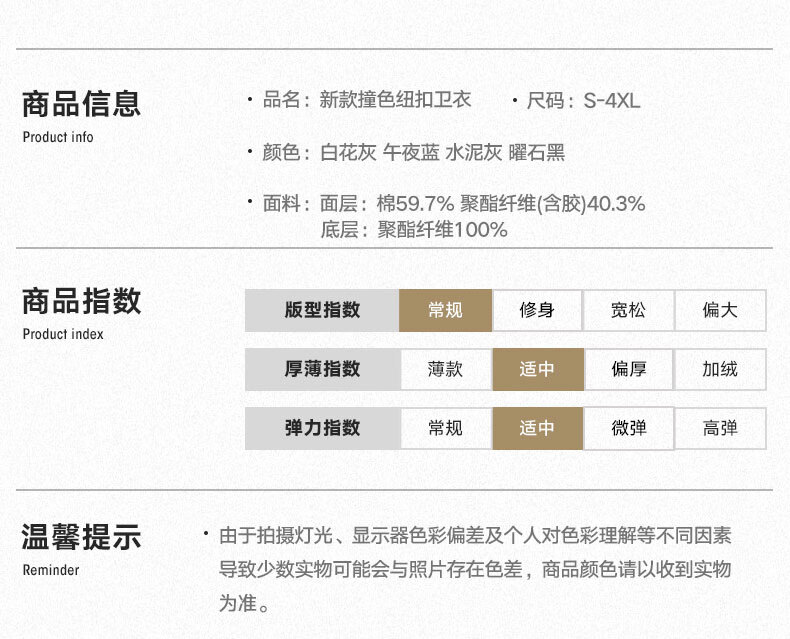The height and width of the screenshot is (639, 790).
Task: Click product name 新款撞色纽扣卫衣
Action: coord(395,100)
